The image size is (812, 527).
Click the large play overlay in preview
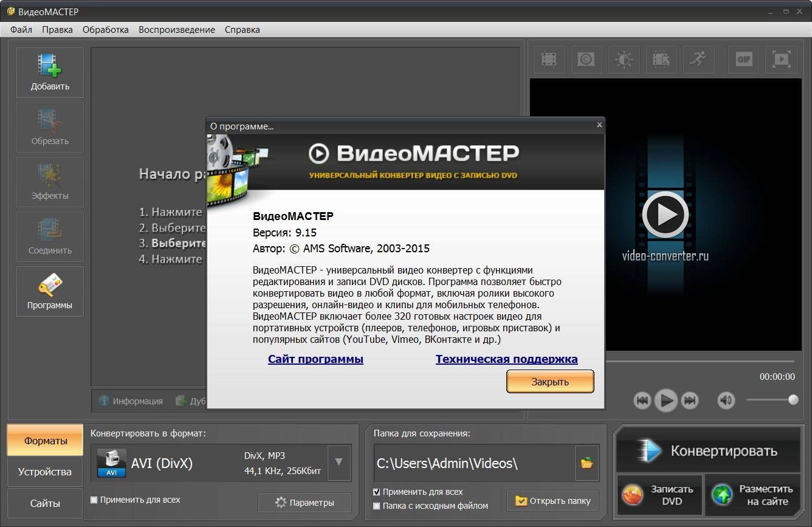(665, 214)
